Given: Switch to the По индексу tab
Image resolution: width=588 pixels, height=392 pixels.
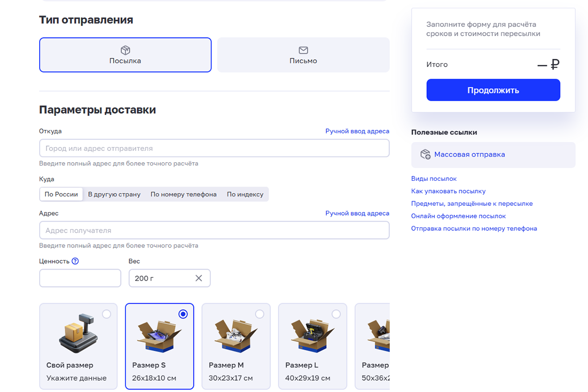Looking at the screenshot, I should [245, 194].
